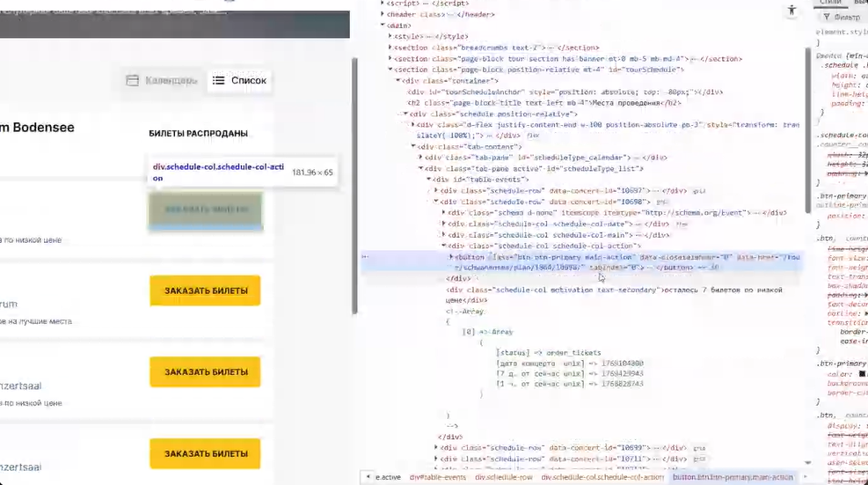The height and width of the screenshot is (485, 868).
Task: Collapse the schedule-col-action div
Action: point(444,246)
